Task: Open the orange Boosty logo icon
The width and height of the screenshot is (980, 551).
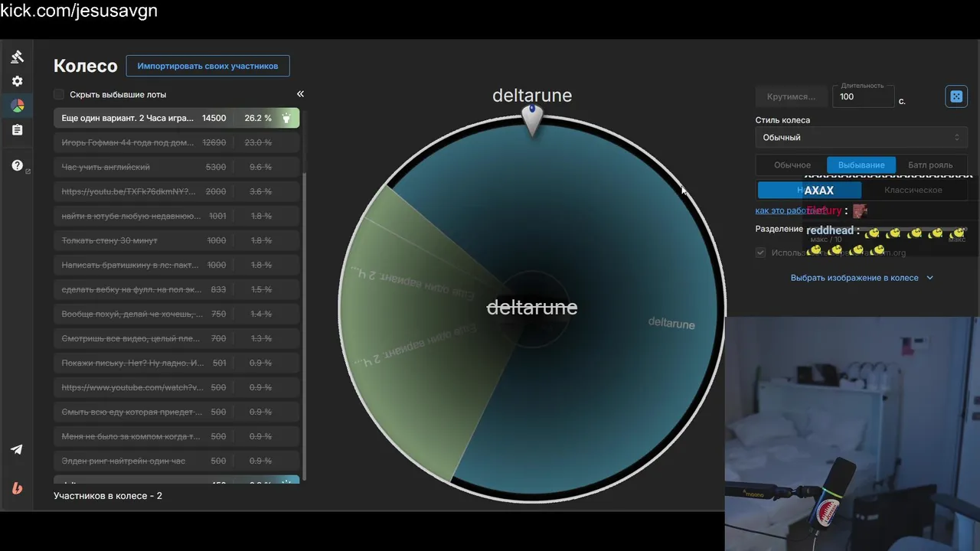Action: pos(17,488)
